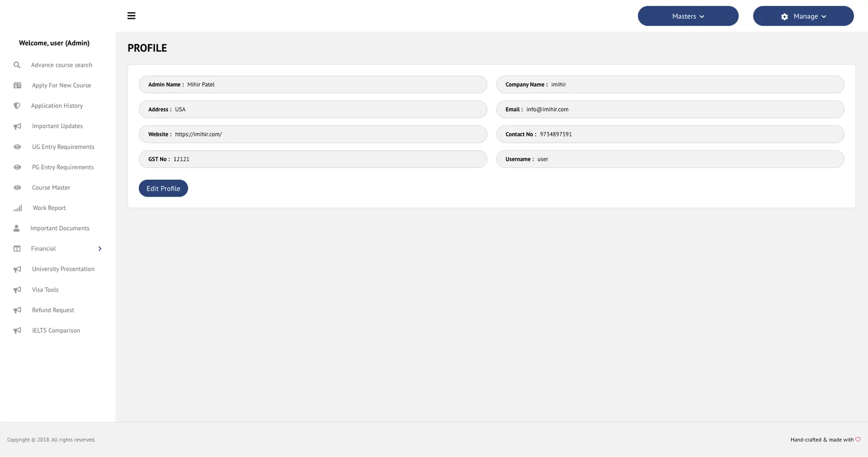Click the Welcome, user (Admin) text
868x457 pixels.
click(x=54, y=43)
